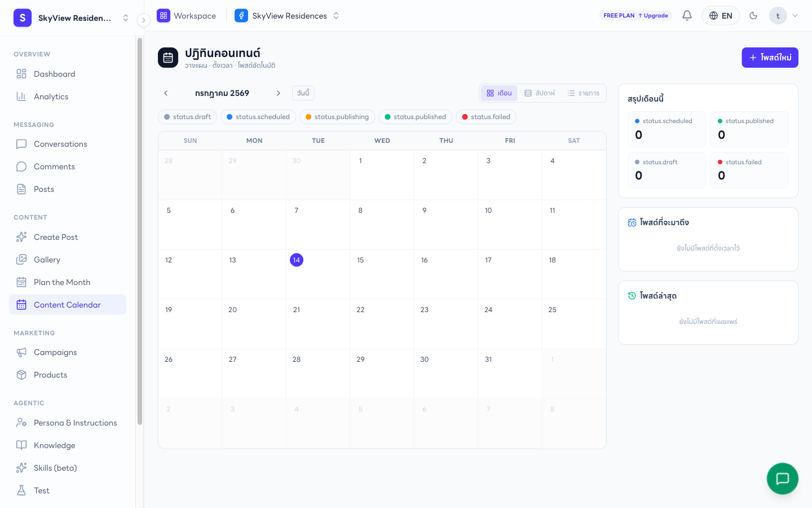Open the chat support bubble
Image resolution: width=812 pixels, height=508 pixels.
coord(783,479)
